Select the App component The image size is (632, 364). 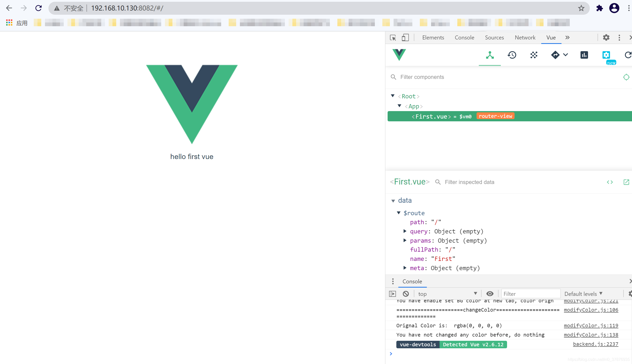414,106
